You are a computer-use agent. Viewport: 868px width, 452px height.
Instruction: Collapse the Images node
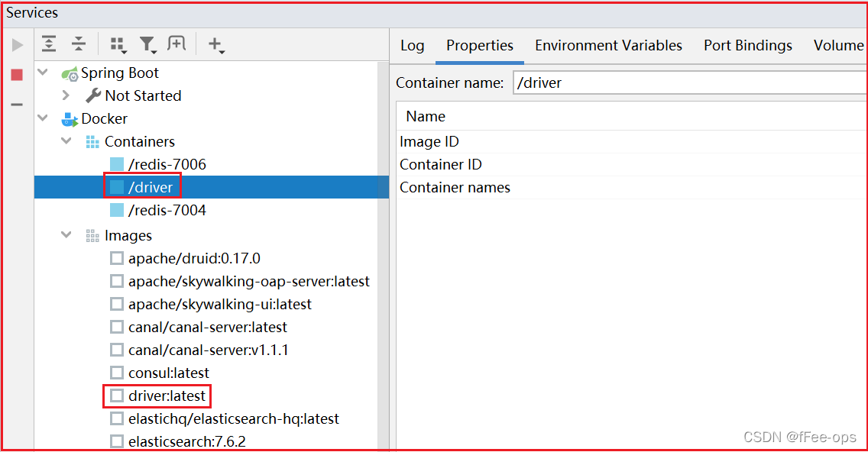click(x=66, y=234)
